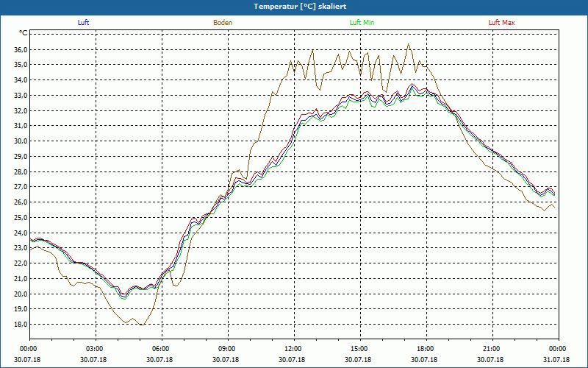Click the 23,0 value on the y-axis

21,248
